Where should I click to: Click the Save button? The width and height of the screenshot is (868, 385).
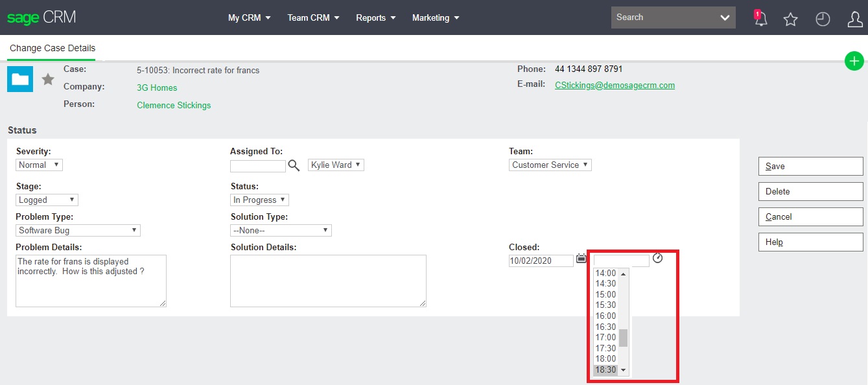(810, 166)
